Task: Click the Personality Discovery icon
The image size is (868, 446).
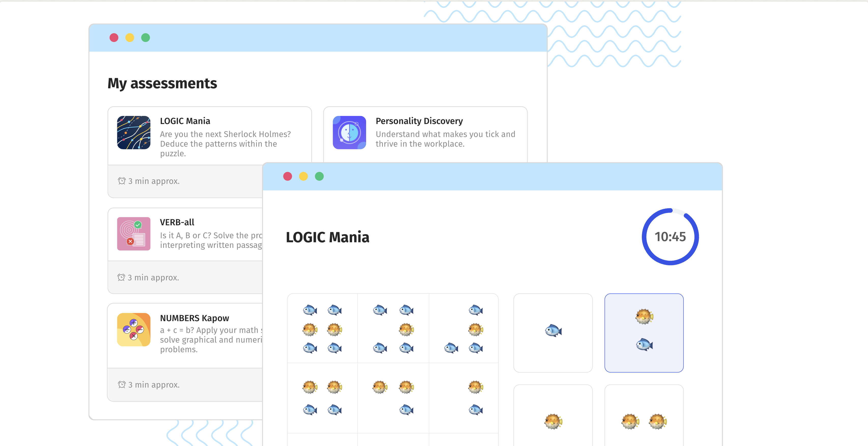Action: point(349,132)
